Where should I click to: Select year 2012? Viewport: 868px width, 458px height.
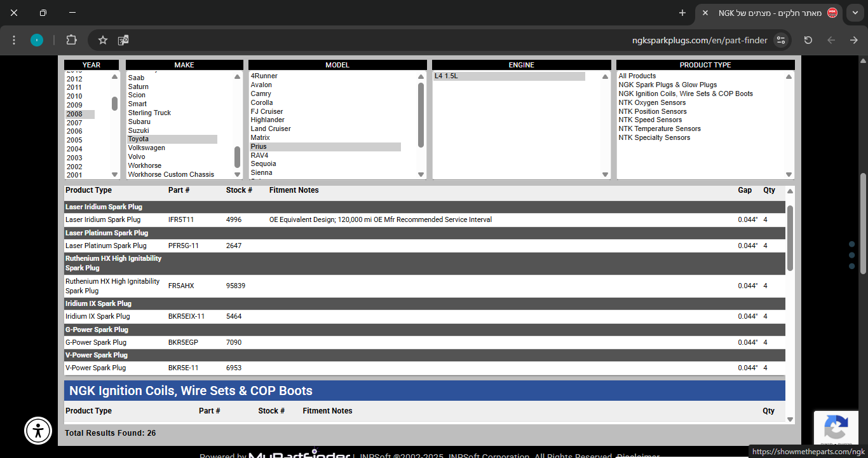point(74,79)
